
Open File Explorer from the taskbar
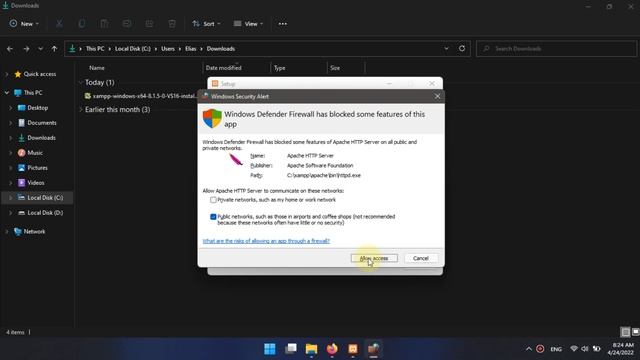click(311, 349)
